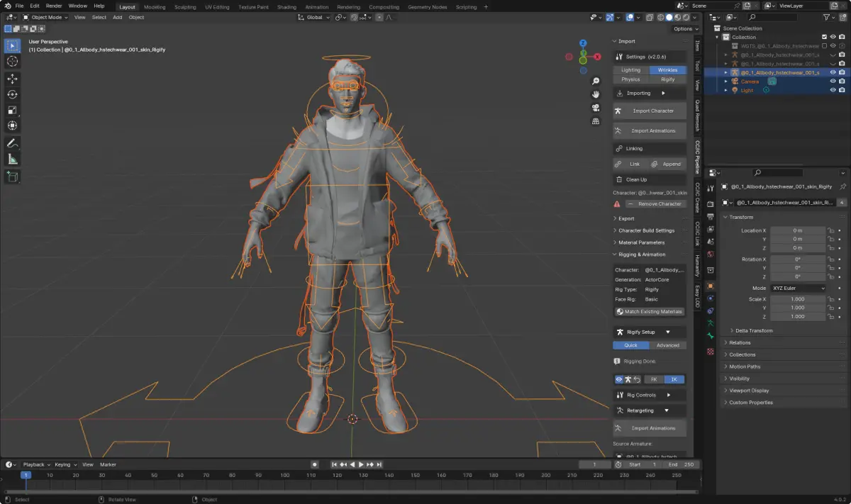Image resolution: width=851 pixels, height=504 pixels.
Task: Click the blue Z axis on the gizmo
Action: (582, 43)
